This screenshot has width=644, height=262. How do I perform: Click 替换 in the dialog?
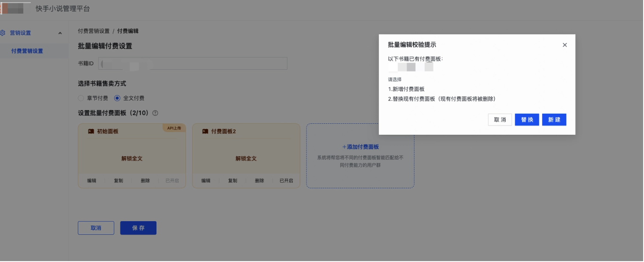(x=527, y=119)
